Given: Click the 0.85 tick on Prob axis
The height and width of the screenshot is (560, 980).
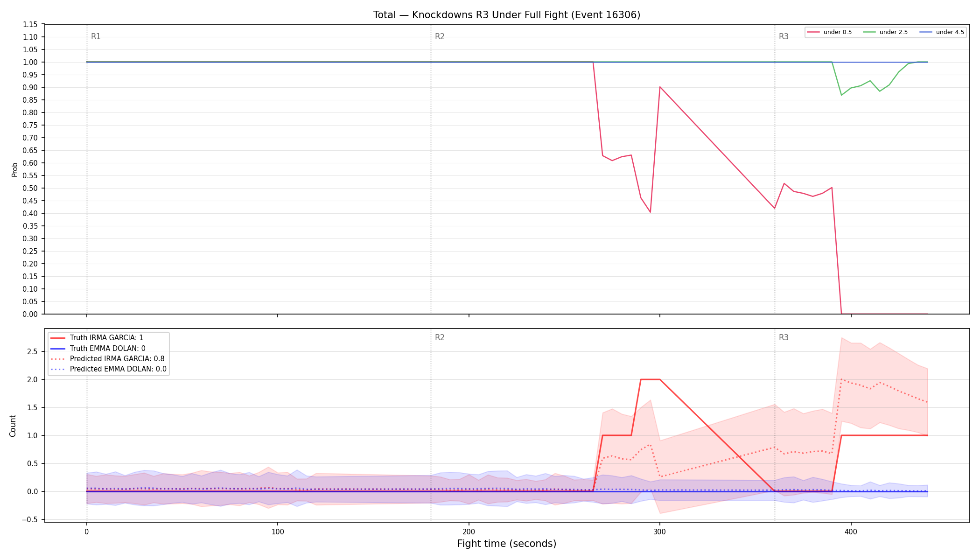Looking at the screenshot, I should point(30,100).
